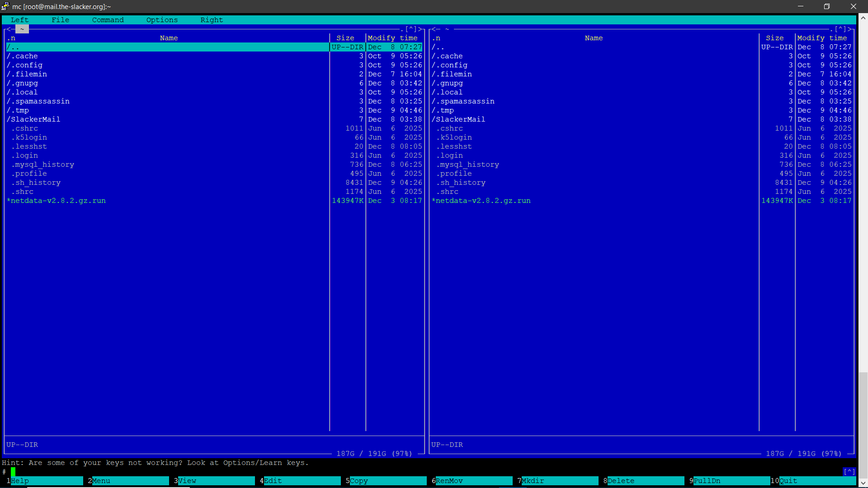Click the '[^]' icon beside the command prompt
The image size is (868, 488).
849,472
